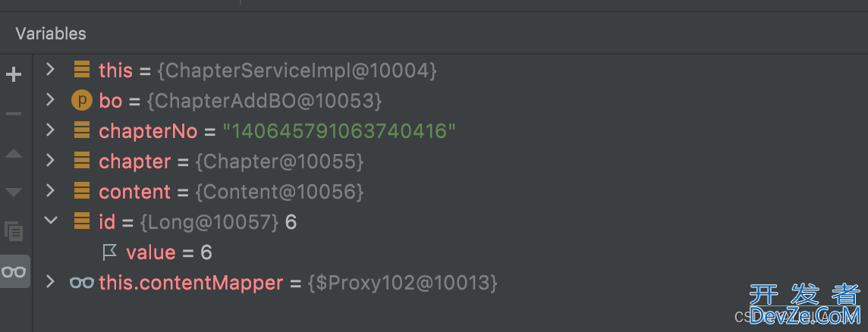Select the Variables panel tab title
The height and width of the screenshot is (332, 868).
[x=51, y=34]
